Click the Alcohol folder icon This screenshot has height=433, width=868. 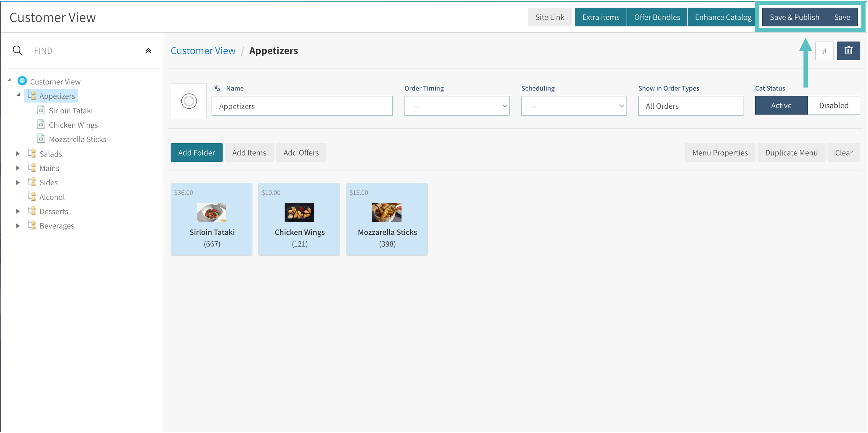[32, 197]
